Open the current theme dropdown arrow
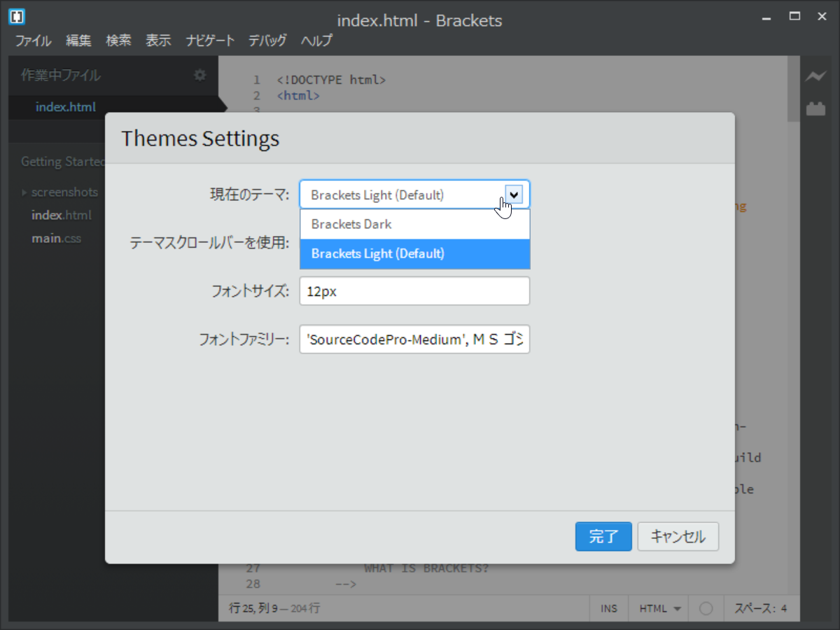This screenshot has width=840, height=630. pos(514,195)
